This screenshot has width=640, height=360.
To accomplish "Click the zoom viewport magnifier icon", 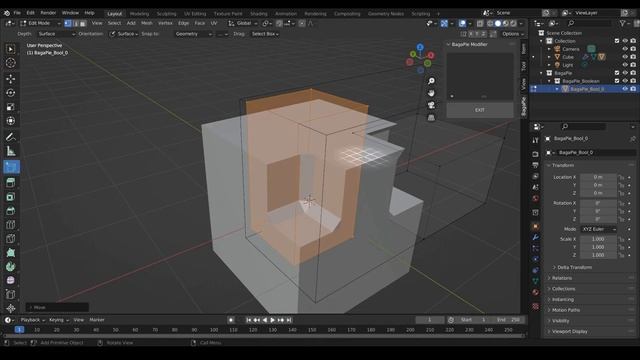I will coord(431,81).
